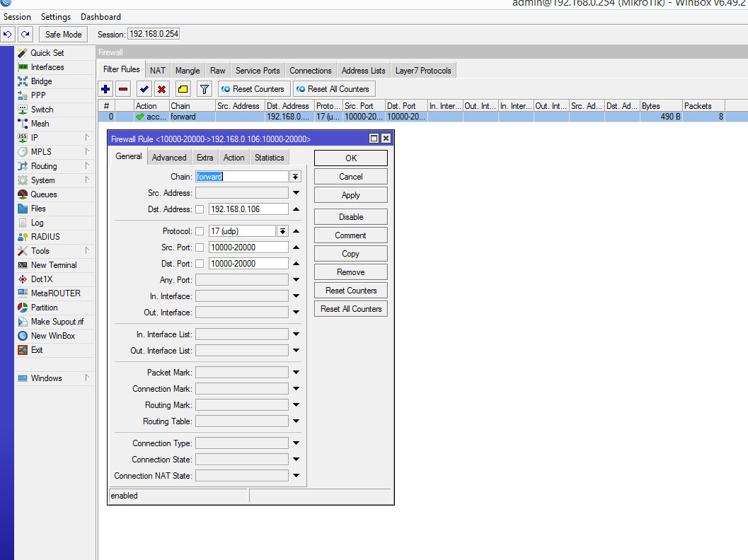Viewport: 748px width, 560px height.
Task: Click the redo arrow icon
Action: pyautogui.click(x=25, y=35)
